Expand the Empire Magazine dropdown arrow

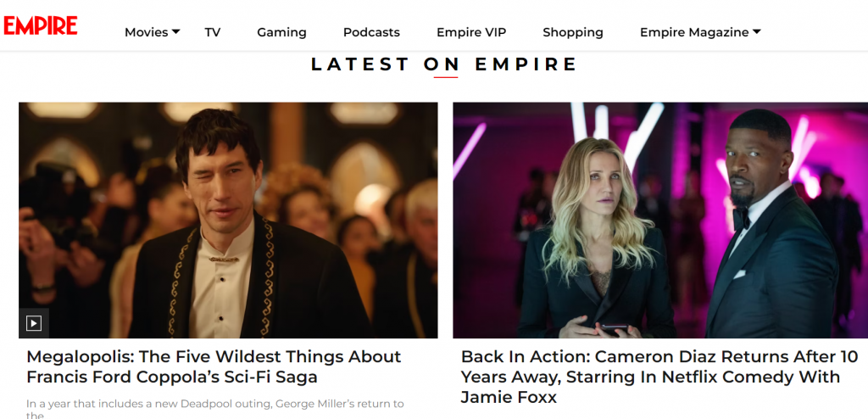pyautogui.click(x=756, y=32)
